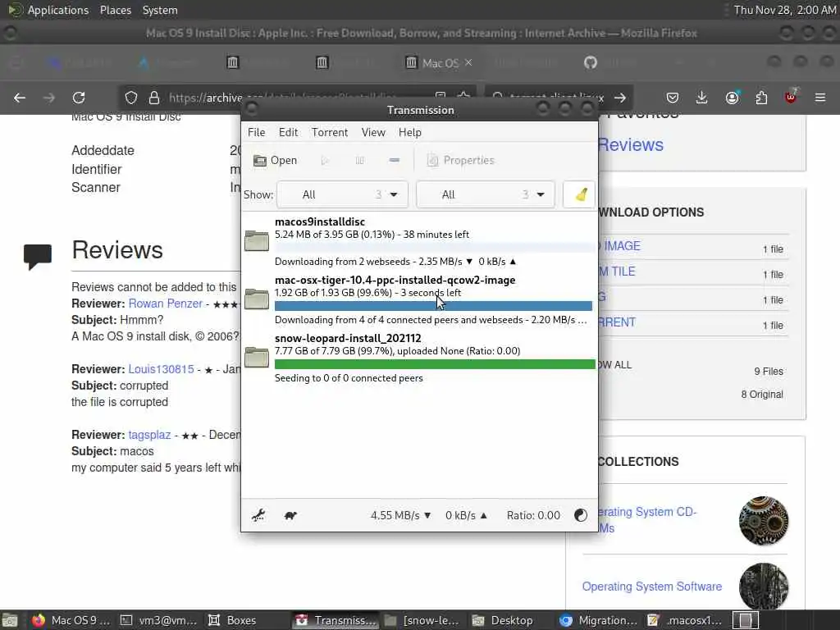Image resolution: width=840 pixels, height=630 pixels.
Task: Click Firefox forward arrow button
Action: (49, 98)
